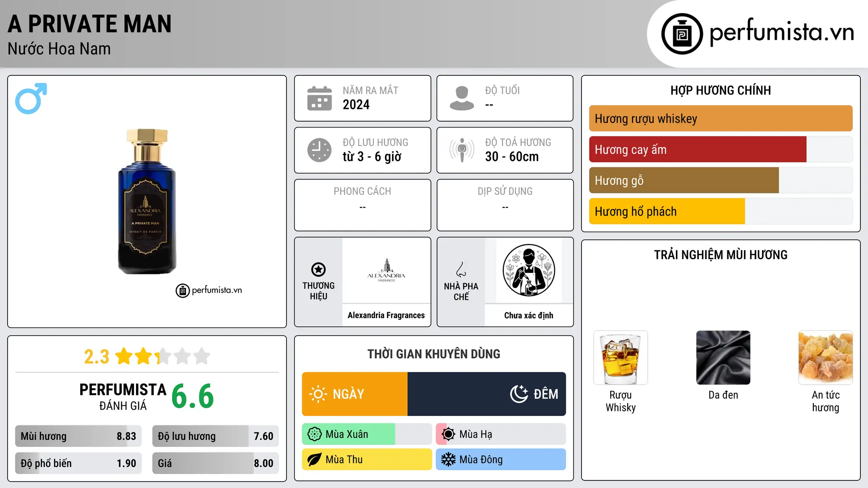This screenshot has height=488, width=868.
Task: Click the star rating row beside 2.3
Action: click(163, 356)
